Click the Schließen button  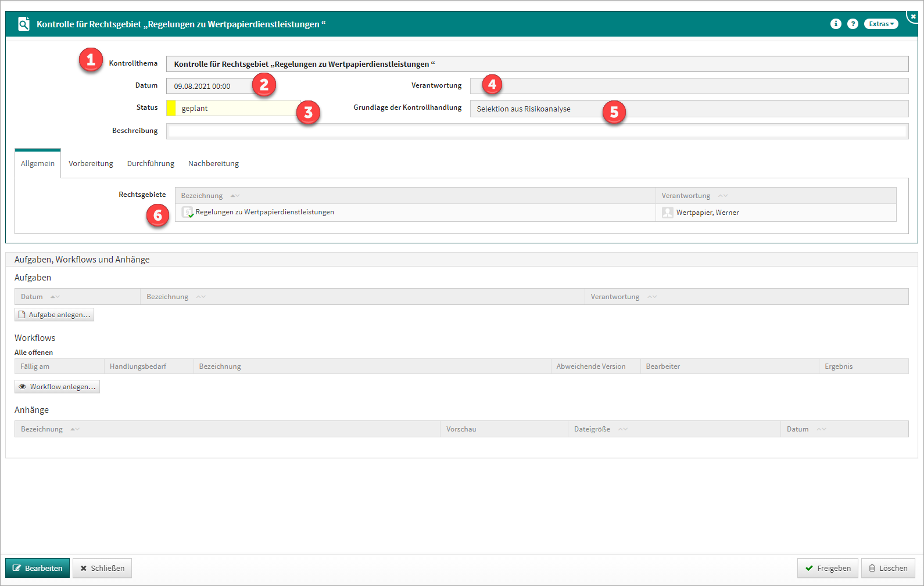pyautogui.click(x=102, y=568)
